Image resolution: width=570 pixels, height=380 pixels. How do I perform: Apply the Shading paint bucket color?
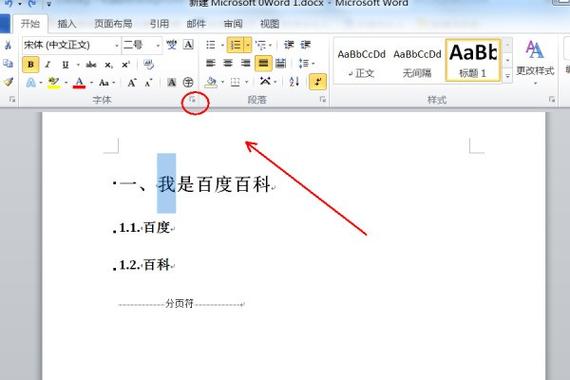(211, 82)
